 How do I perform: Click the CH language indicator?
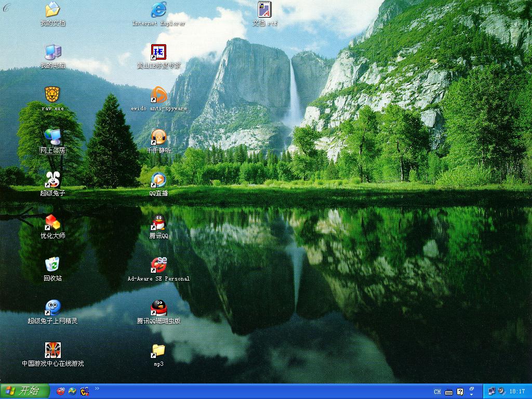tap(437, 392)
